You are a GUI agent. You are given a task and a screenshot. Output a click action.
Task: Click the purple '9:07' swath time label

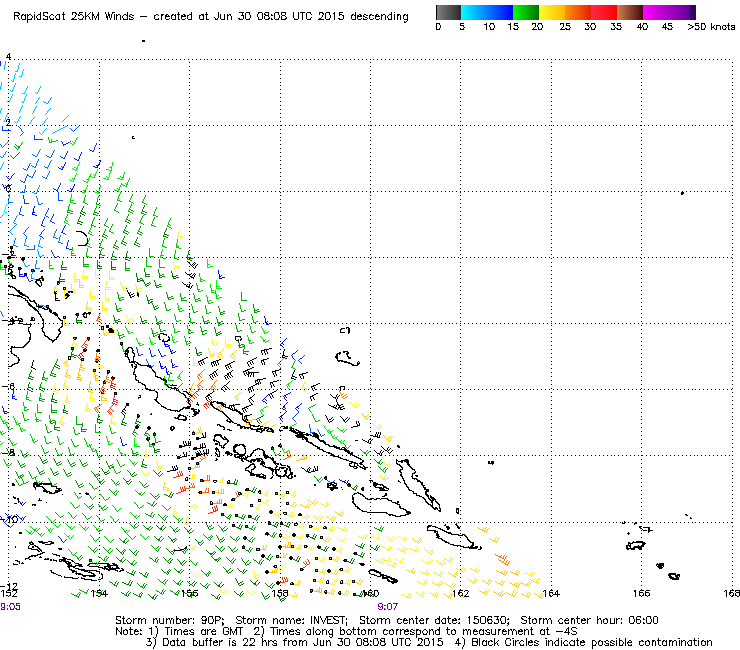(x=387, y=607)
